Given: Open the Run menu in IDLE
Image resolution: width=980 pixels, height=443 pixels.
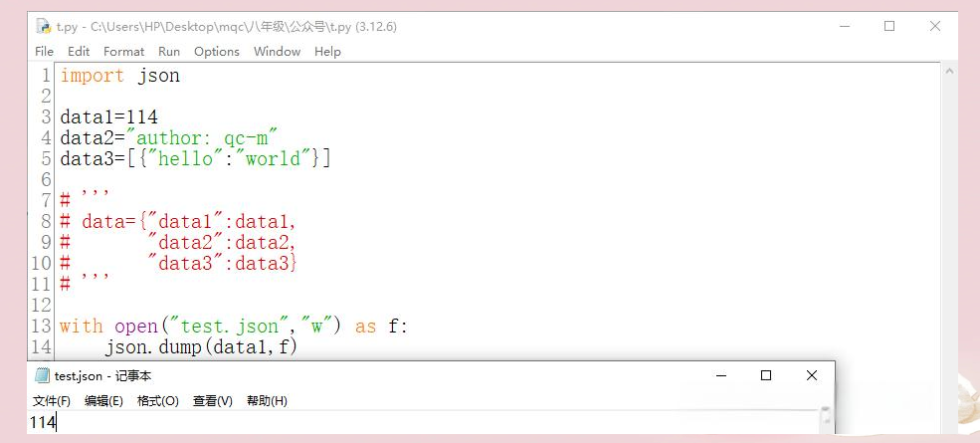Looking at the screenshot, I should [x=169, y=52].
